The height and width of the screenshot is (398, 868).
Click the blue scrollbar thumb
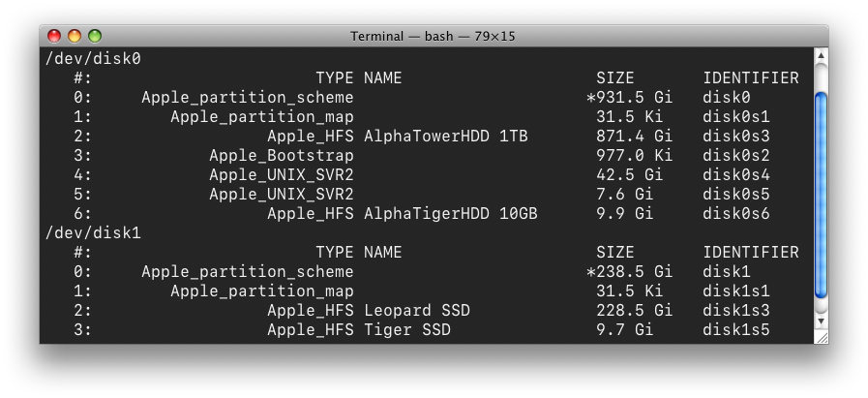point(821,195)
